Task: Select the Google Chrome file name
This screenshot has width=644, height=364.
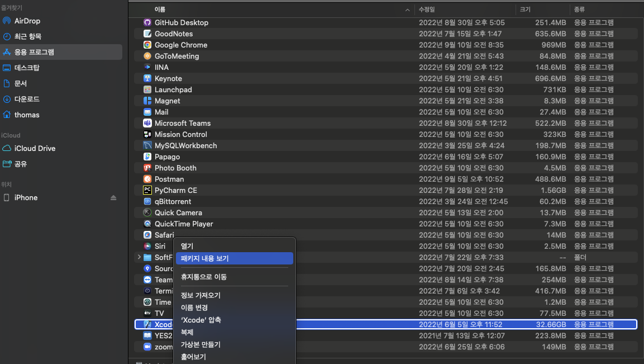Action: [181, 45]
